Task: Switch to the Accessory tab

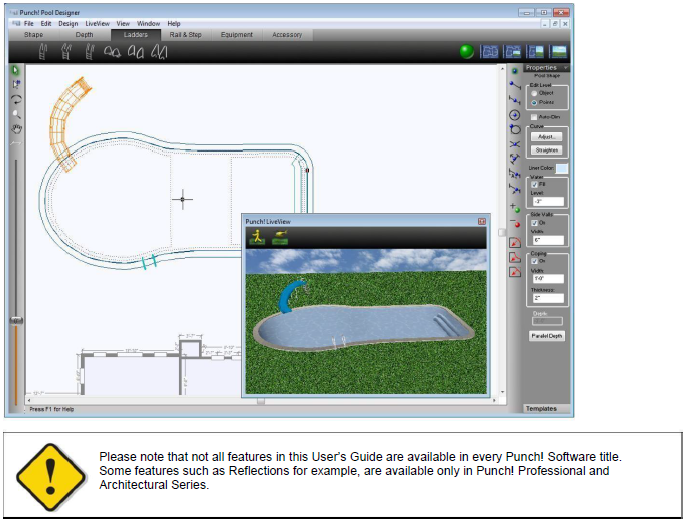Action: (287, 34)
